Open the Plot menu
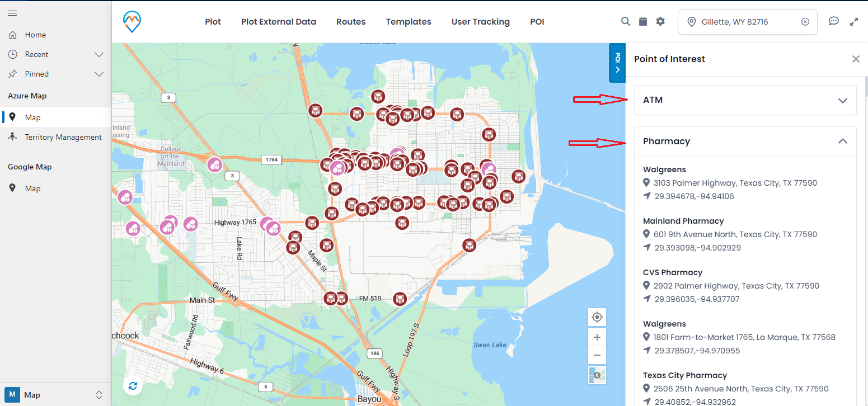The image size is (868, 406). (x=213, y=22)
